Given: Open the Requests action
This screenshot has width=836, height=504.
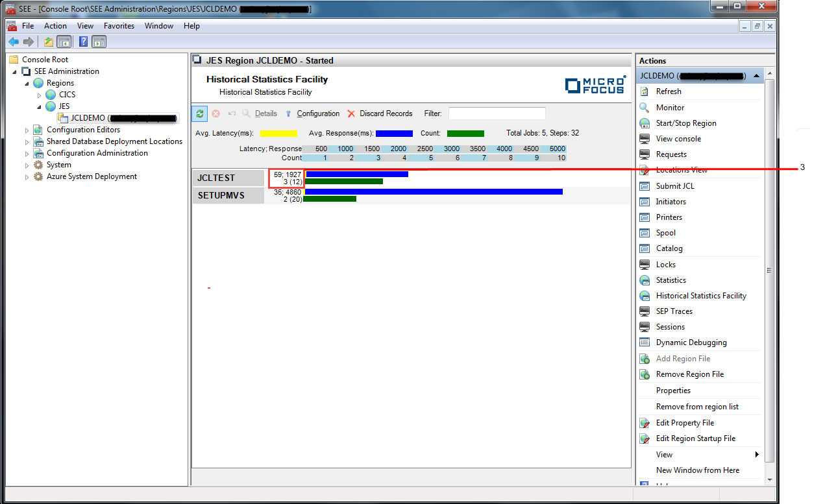Looking at the screenshot, I should (671, 154).
